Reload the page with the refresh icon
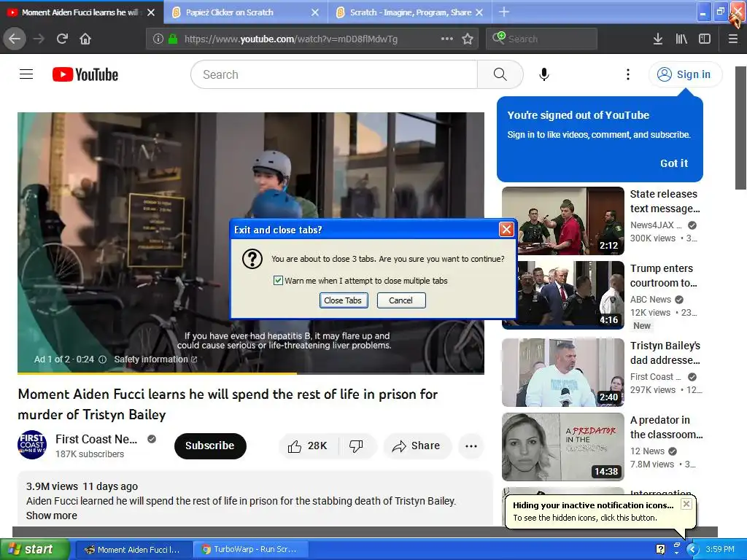The height and width of the screenshot is (560, 747). click(62, 39)
